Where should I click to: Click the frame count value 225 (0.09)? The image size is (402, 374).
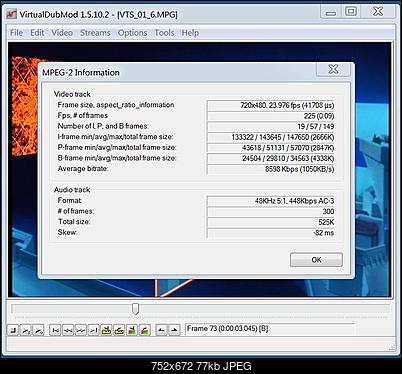point(271,116)
